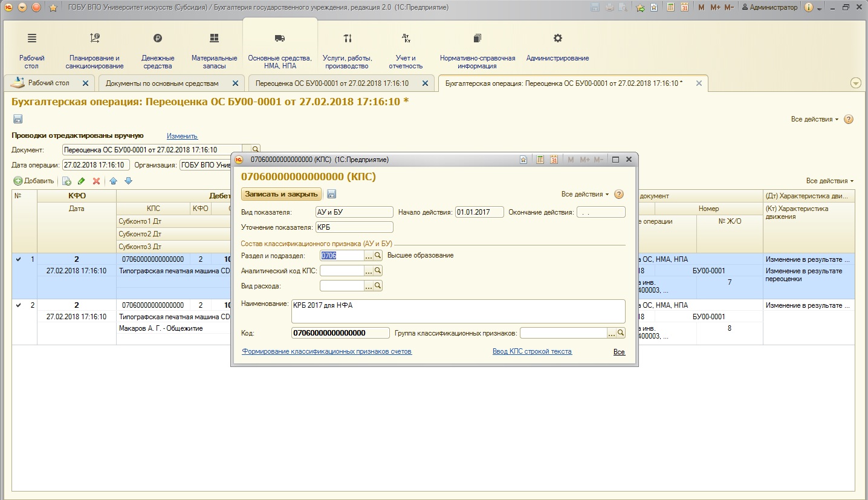Open Все действия menu at top of main form
Viewport: 868px width, 500px height.
click(x=815, y=119)
